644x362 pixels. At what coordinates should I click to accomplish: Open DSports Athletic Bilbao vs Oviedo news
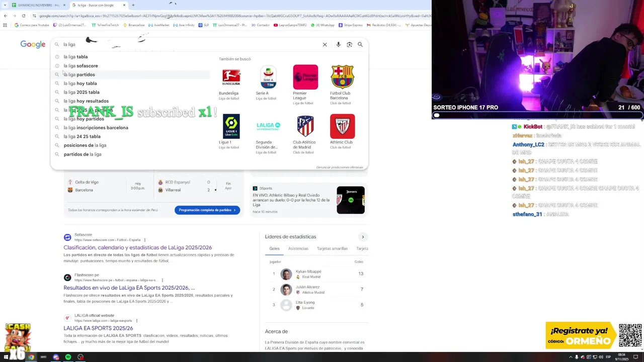[291, 200]
